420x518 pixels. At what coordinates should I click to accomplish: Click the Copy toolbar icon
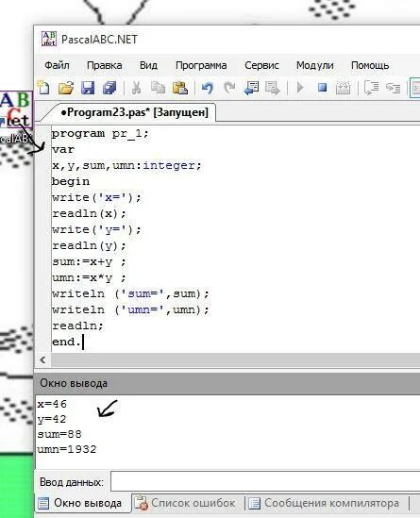point(158,88)
